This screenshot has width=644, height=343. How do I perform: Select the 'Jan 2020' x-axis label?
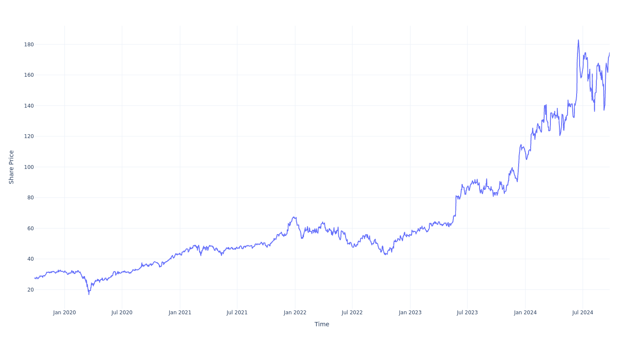64,313
